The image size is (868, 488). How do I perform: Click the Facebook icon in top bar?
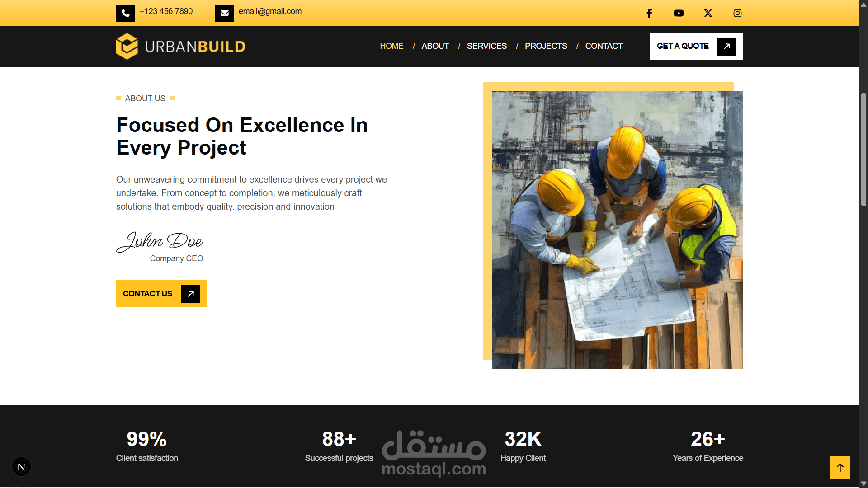[649, 13]
